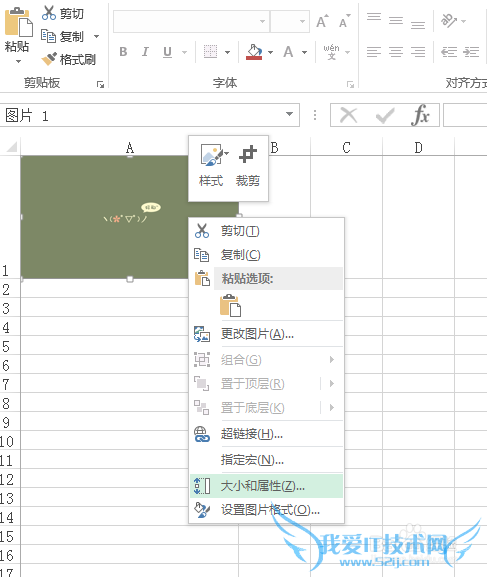The height and width of the screenshot is (577, 487).
Task: Click the formula bar Cancel X icon
Action: coord(348,116)
